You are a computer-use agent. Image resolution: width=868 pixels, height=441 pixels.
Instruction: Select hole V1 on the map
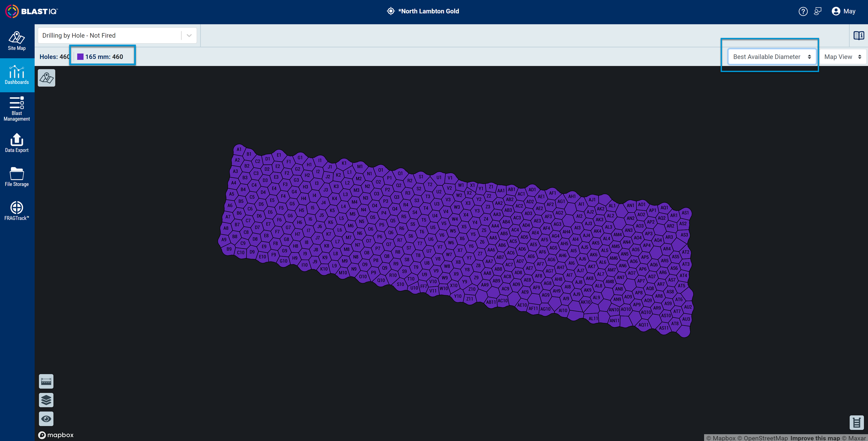(x=450, y=178)
